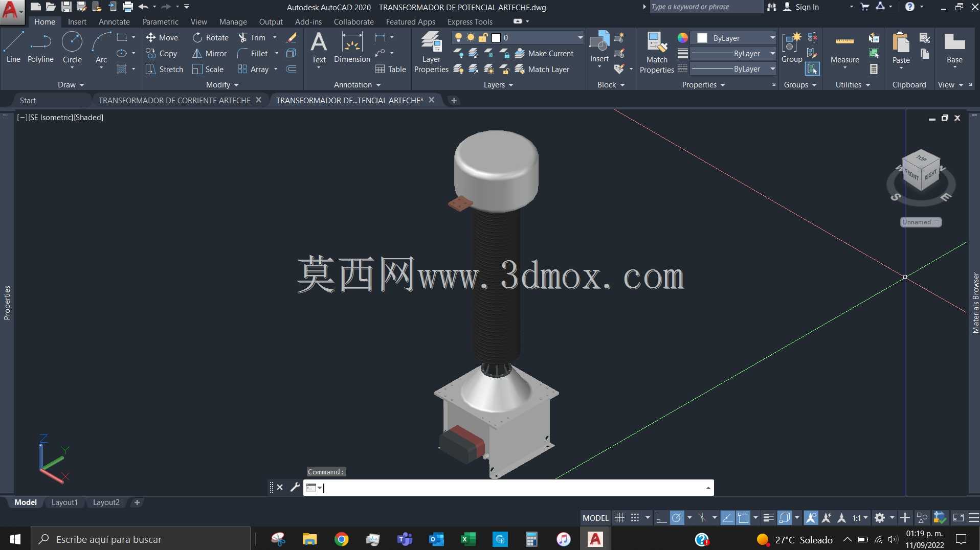This screenshot has height=550, width=980.
Task: Toggle lineweight display in status bar
Action: point(768,518)
